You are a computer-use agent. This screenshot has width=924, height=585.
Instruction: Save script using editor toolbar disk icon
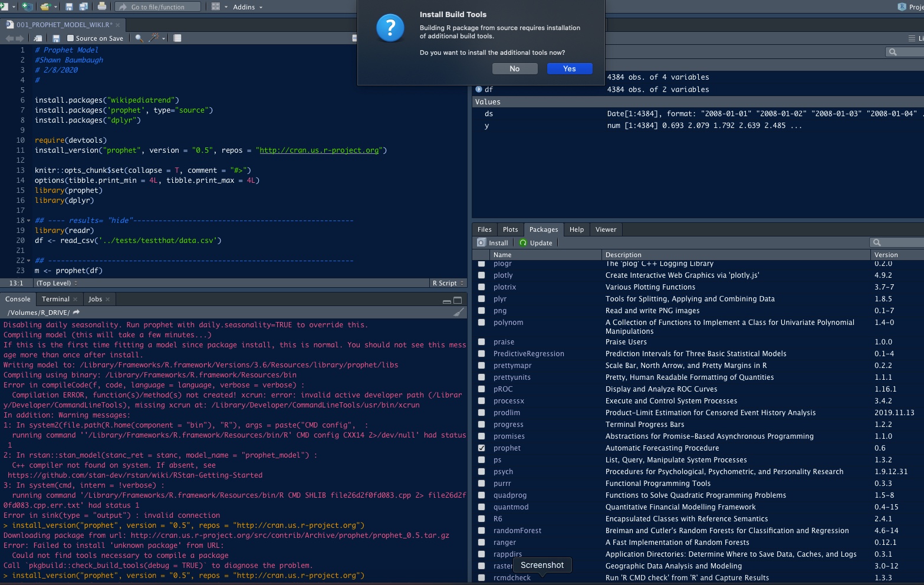pyautogui.click(x=56, y=38)
